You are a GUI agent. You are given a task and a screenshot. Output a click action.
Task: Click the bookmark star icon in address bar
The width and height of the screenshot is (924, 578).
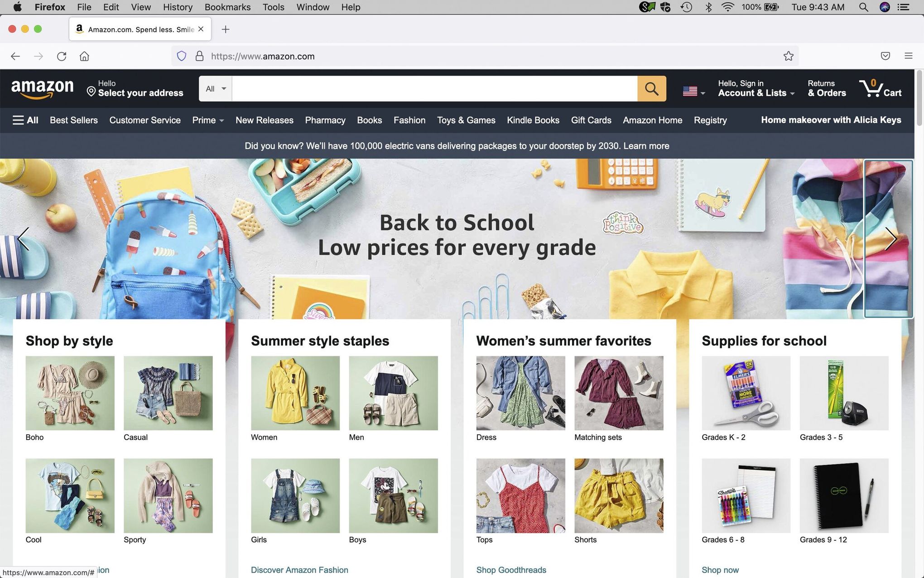pyautogui.click(x=788, y=56)
